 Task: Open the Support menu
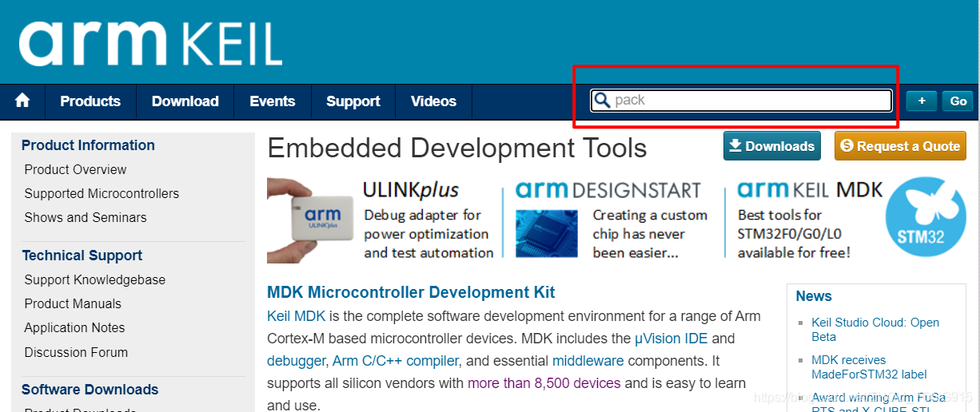353,101
